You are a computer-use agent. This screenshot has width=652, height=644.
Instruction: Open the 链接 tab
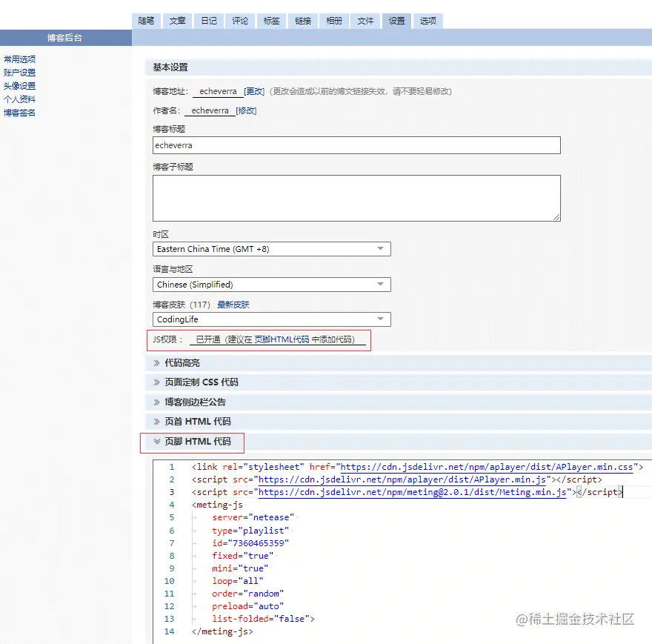pyautogui.click(x=303, y=21)
